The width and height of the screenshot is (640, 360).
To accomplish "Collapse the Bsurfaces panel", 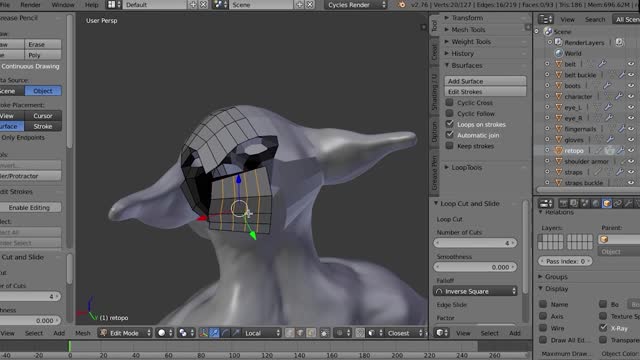I will click(467, 65).
